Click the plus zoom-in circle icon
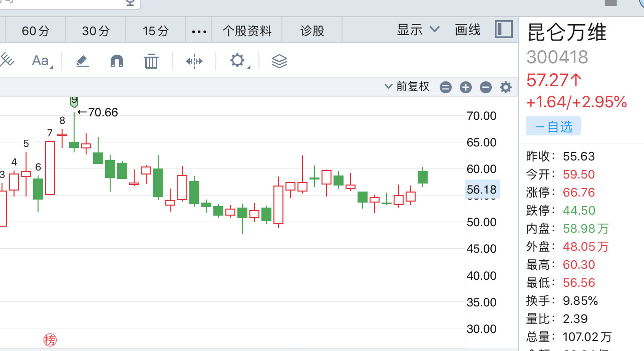 click(466, 87)
